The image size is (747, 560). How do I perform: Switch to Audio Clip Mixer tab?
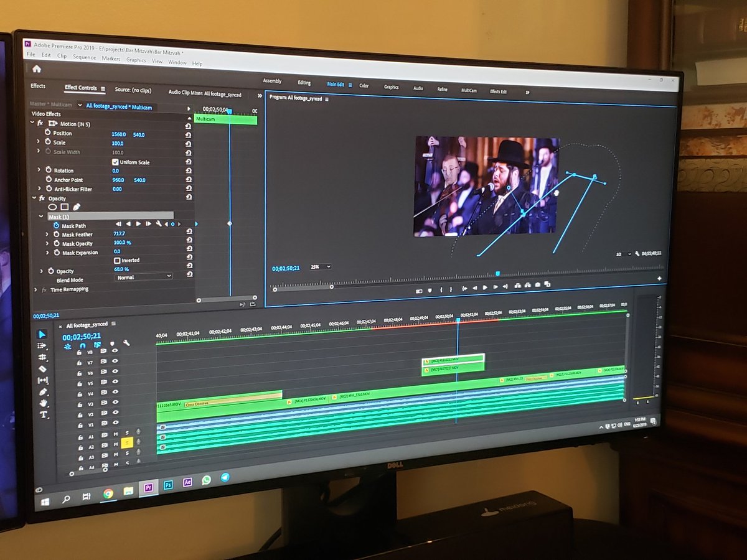click(x=205, y=93)
